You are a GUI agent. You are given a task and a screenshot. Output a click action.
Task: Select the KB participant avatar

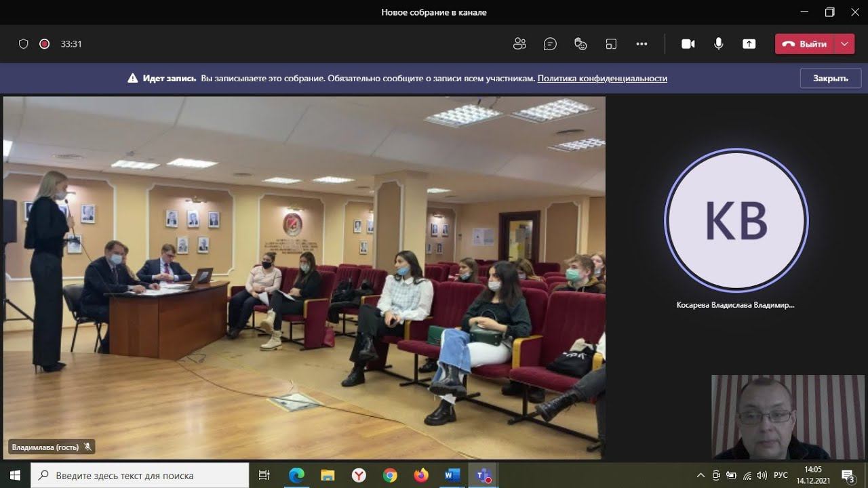pyautogui.click(x=736, y=221)
